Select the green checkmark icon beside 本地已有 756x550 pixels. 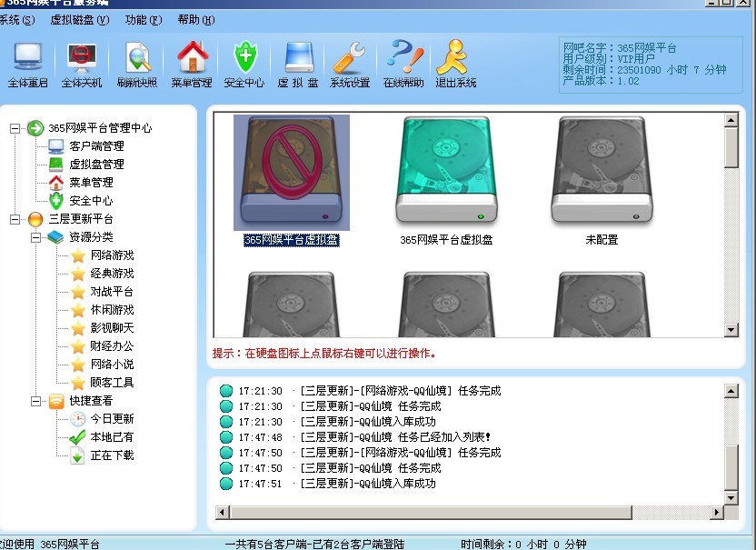77,437
